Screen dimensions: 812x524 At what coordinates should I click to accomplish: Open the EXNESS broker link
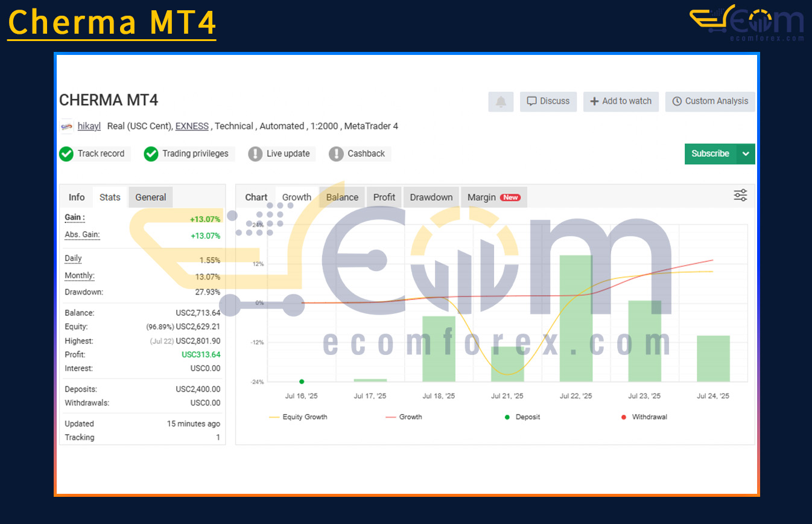click(x=192, y=126)
